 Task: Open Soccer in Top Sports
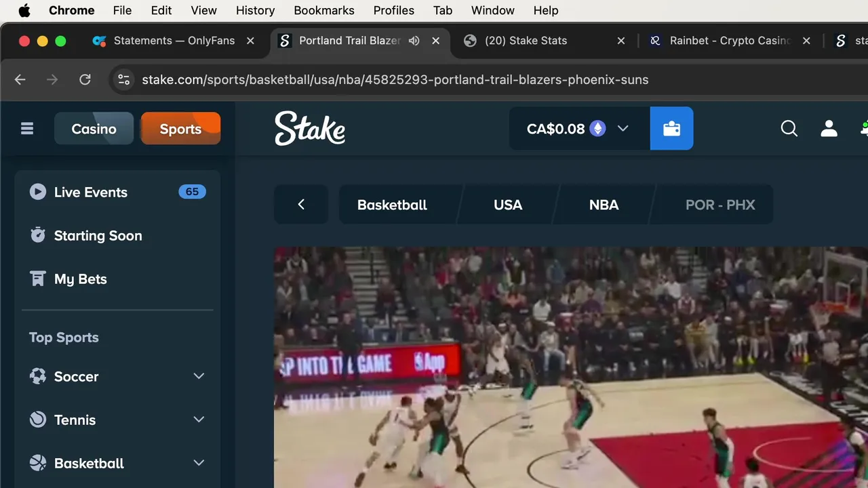[x=117, y=377]
